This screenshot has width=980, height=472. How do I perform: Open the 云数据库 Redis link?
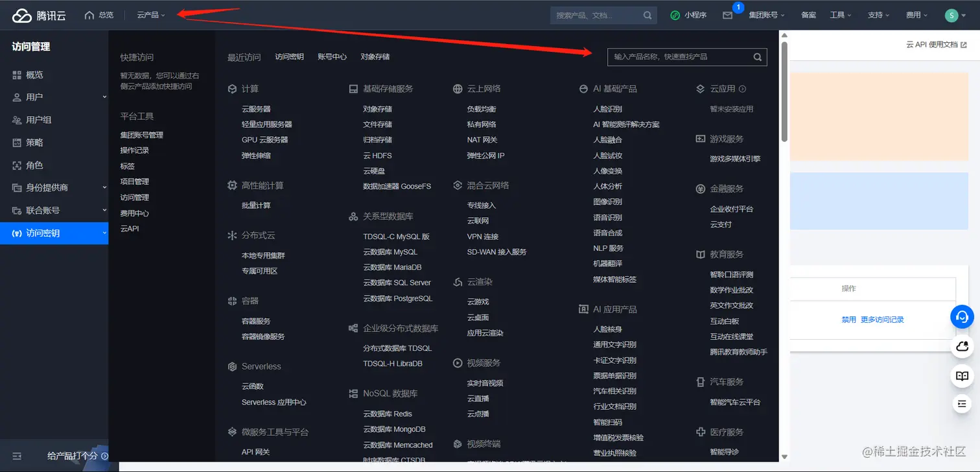pyautogui.click(x=388, y=414)
